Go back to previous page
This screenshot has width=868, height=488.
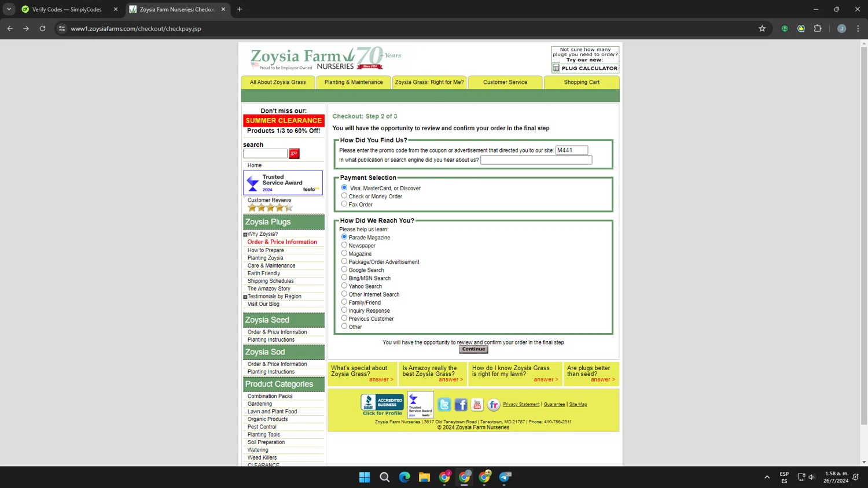click(10, 28)
